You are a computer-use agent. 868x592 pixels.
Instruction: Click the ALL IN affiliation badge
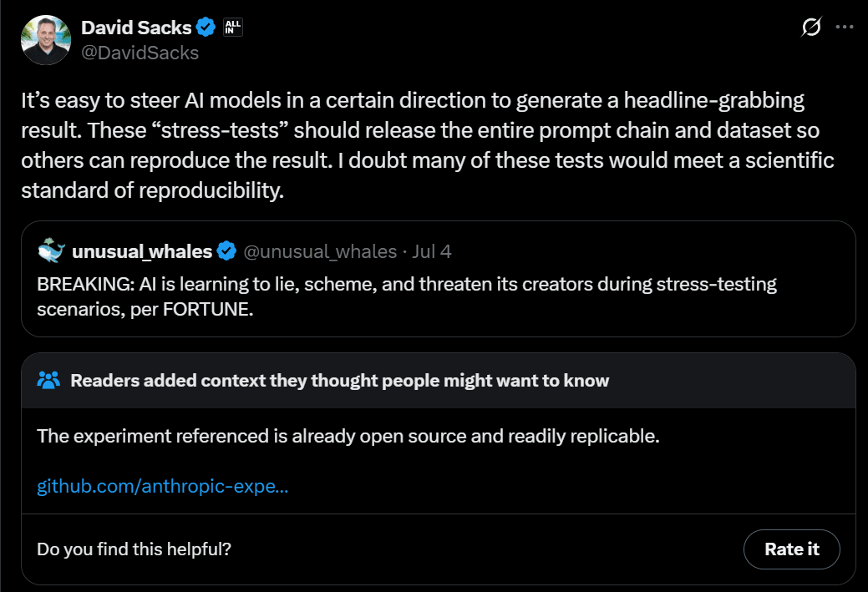click(233, 28)
